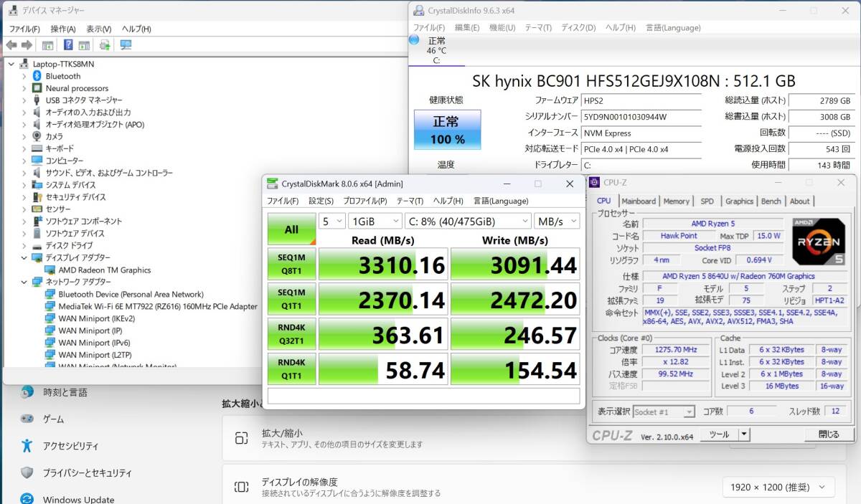
Task: Click the monitor icon in Device Manager toolbar
Action: pyautogui.click(x=126, y=45)
